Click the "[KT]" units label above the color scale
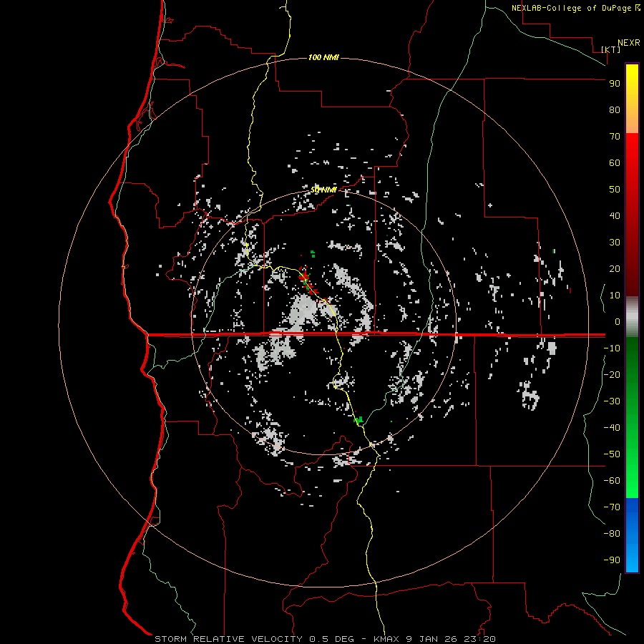Screen dimensions: 644x644 pyautogui.click(x=611, y=49)
